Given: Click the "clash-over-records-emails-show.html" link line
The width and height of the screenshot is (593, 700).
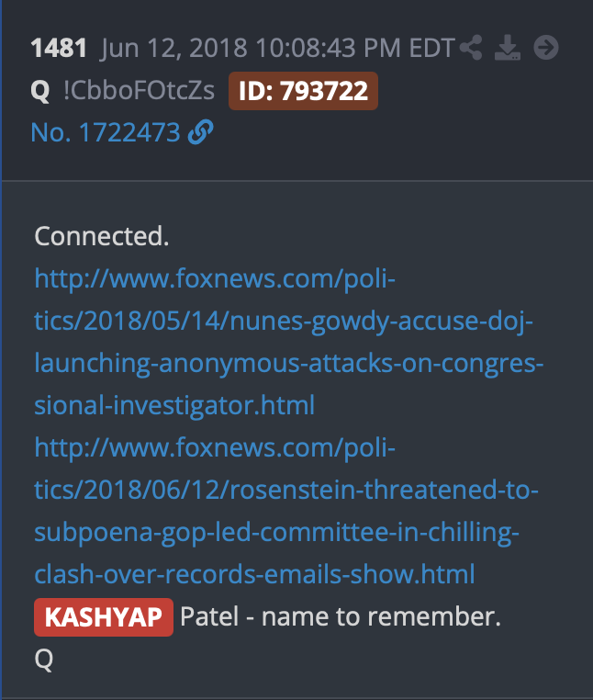Looking at the screenshot, I should coord(254,574).
